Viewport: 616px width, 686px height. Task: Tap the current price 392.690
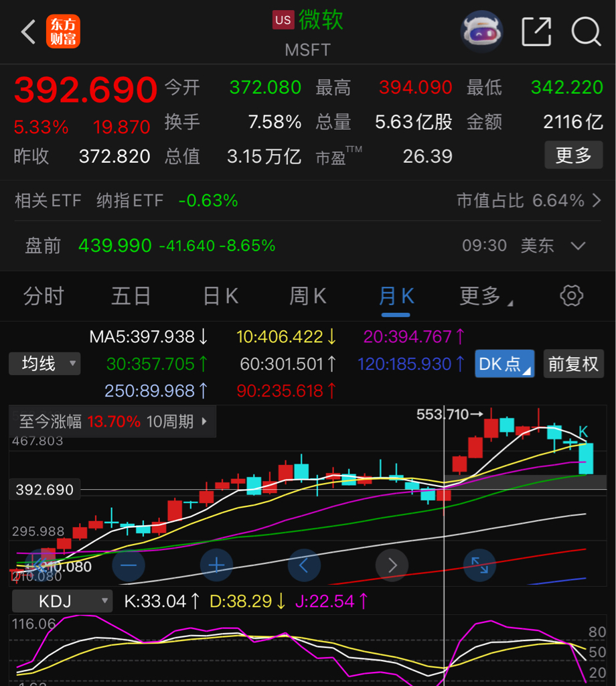pyautogui.click(x=86, y=90)
